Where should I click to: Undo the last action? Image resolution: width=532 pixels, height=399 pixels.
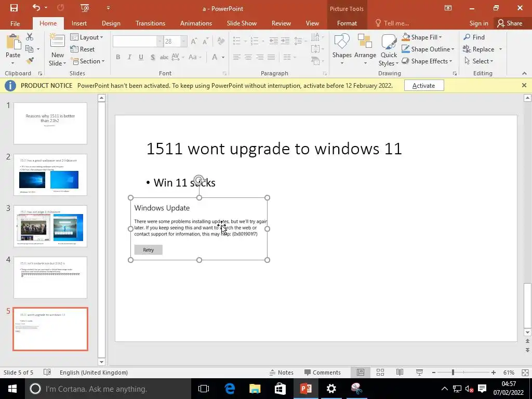point(36,8)
